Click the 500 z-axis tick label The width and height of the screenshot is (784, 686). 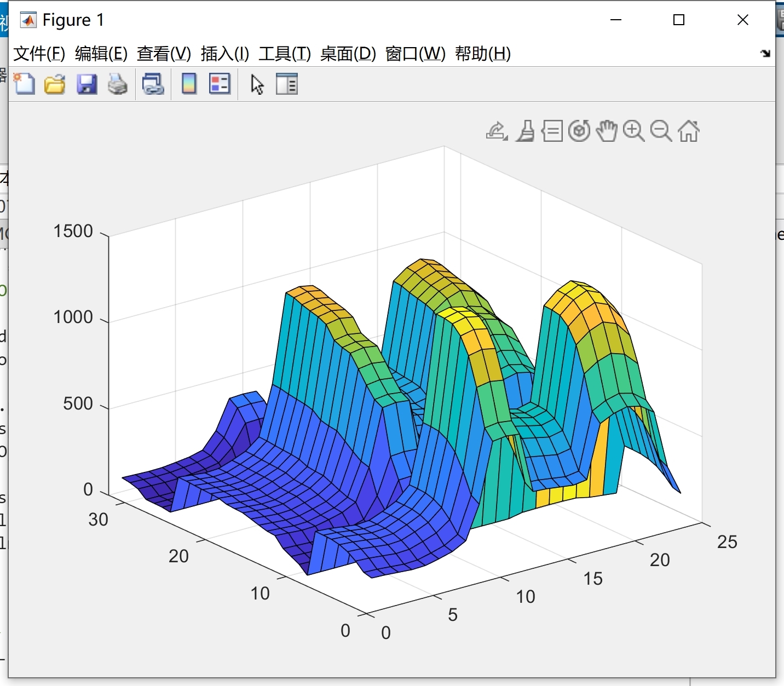tap(78, 403)
